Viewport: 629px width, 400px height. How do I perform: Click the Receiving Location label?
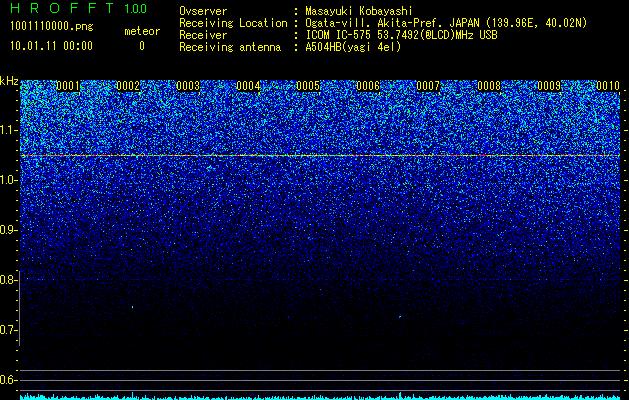(233, 23)
